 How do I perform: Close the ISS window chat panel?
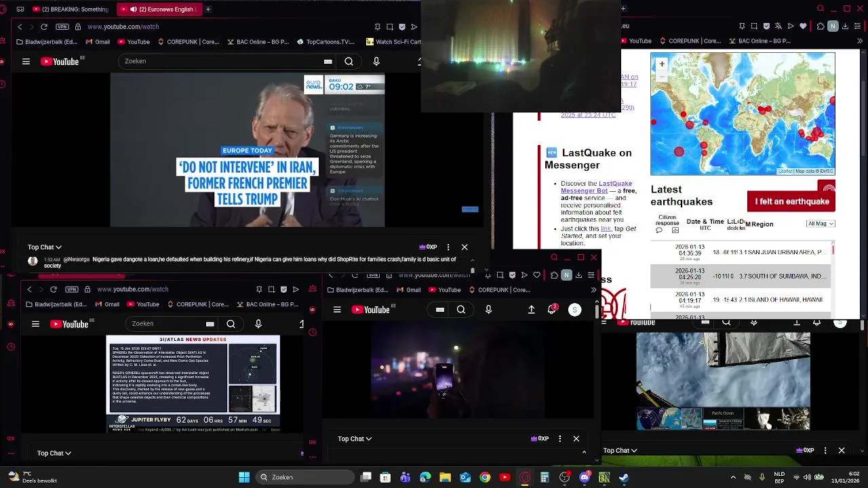(x=842, y=451)
